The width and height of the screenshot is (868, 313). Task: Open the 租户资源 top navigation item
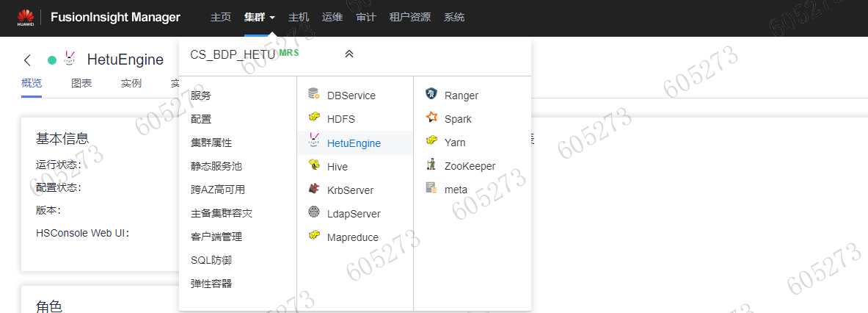(x=409, y=17)
